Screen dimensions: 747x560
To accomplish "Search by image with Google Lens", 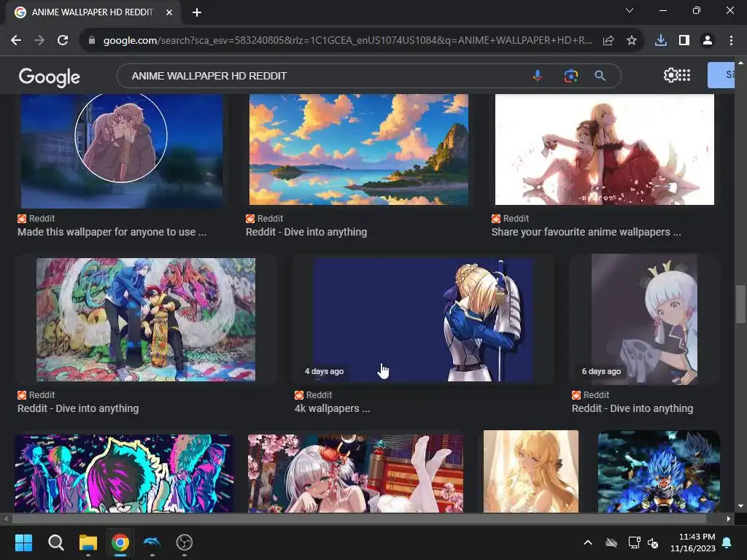I will (570, 76).
